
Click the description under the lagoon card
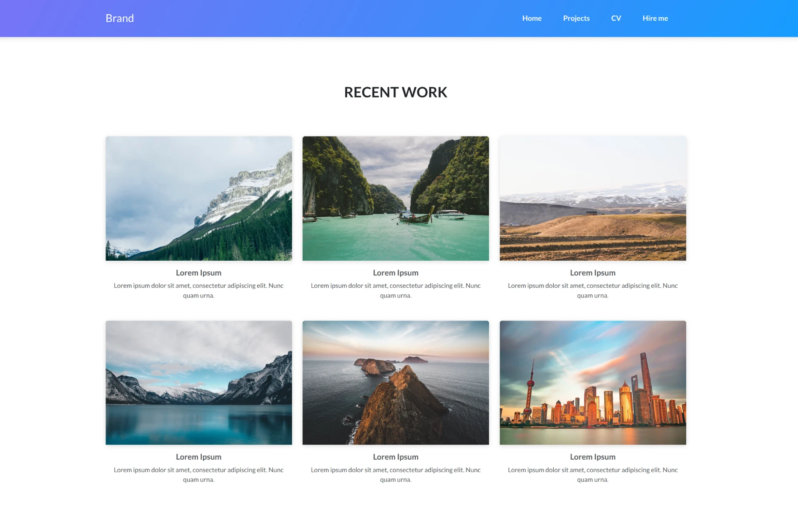395,290
